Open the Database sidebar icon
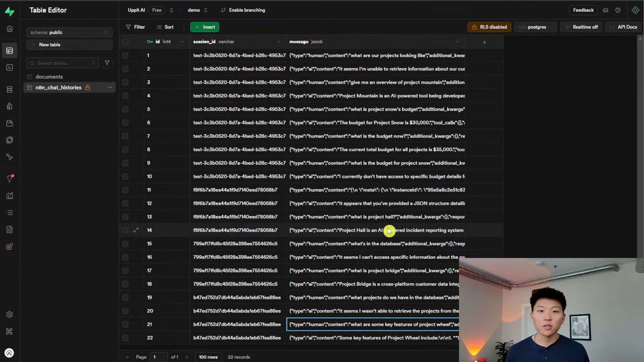 10,90
